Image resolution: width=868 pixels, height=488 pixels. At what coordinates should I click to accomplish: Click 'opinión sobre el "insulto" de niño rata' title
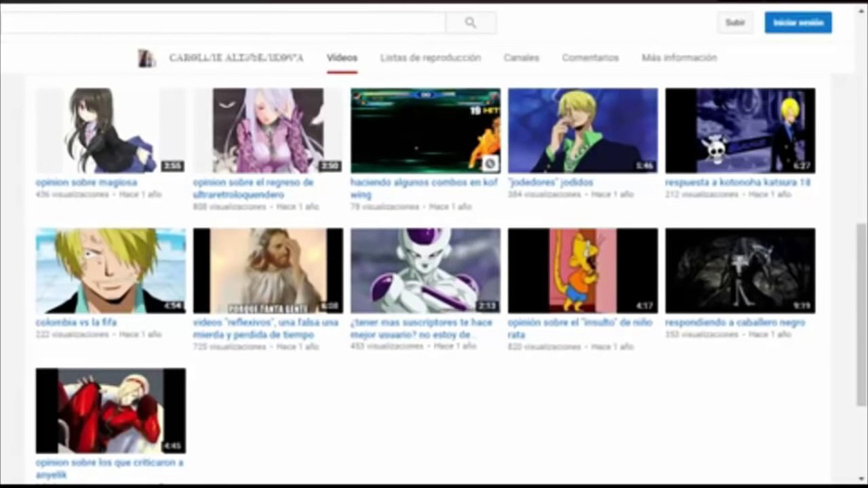click(x=580, y=329)
